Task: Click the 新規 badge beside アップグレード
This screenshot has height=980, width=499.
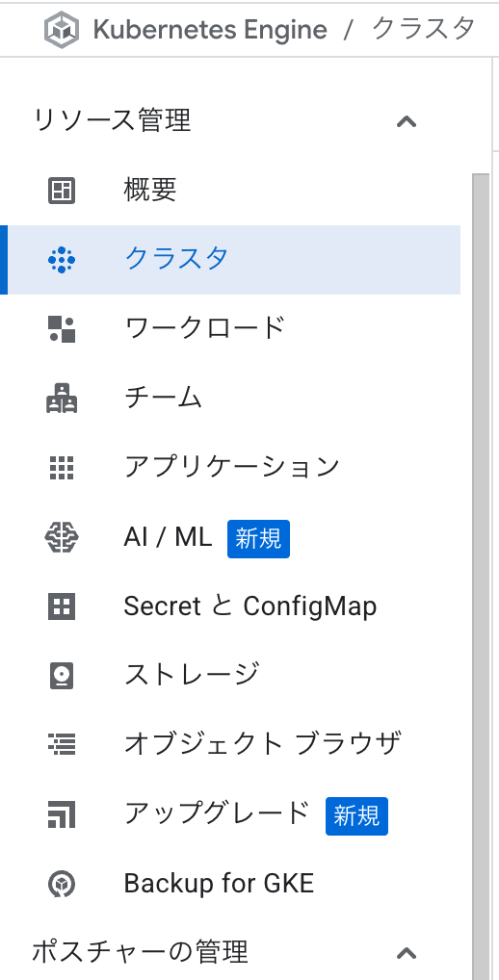Action: tap(356, 815)
